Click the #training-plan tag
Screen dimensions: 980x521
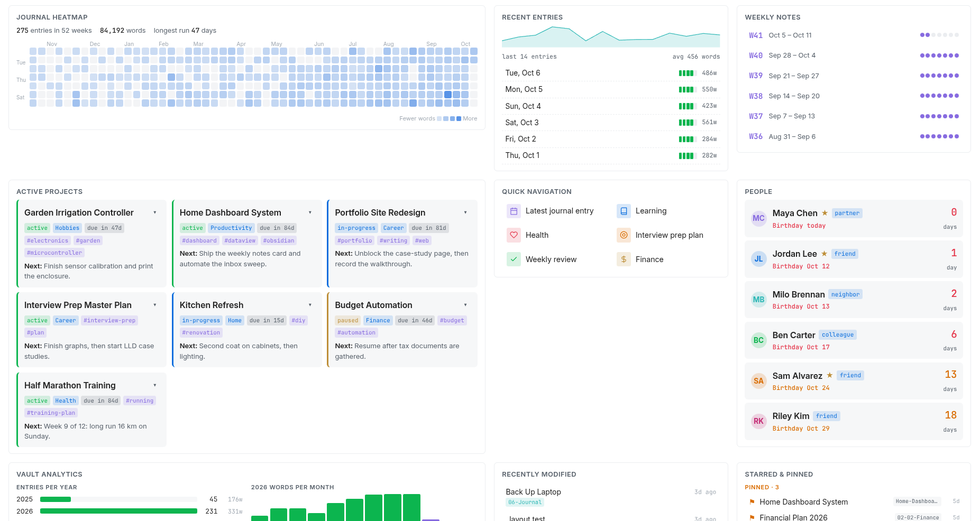click(x=51, y=413)
